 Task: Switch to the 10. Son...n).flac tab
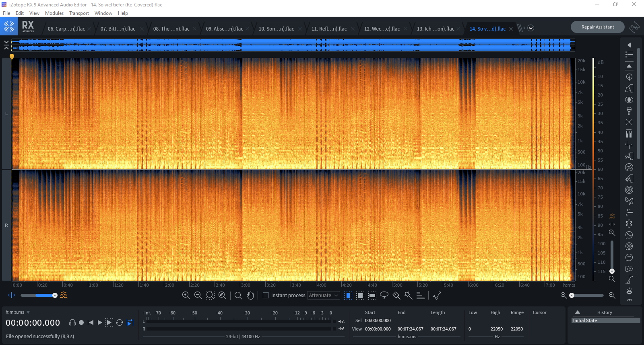tap(276, 29)
